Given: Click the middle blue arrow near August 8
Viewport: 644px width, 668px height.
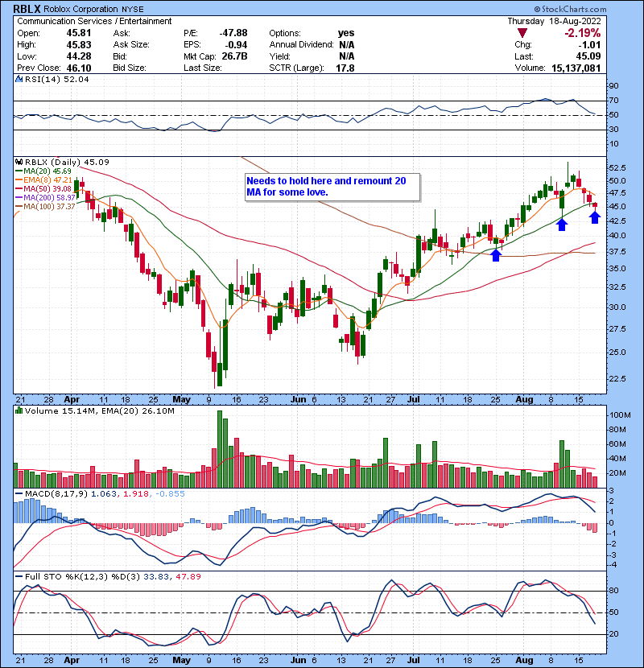Looking at the screenshot, I should 561,224.
